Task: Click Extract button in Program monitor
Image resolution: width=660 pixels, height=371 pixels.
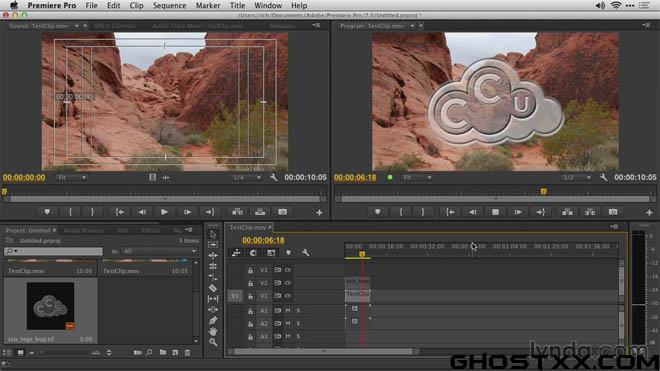Action: [x=590, y=212]
